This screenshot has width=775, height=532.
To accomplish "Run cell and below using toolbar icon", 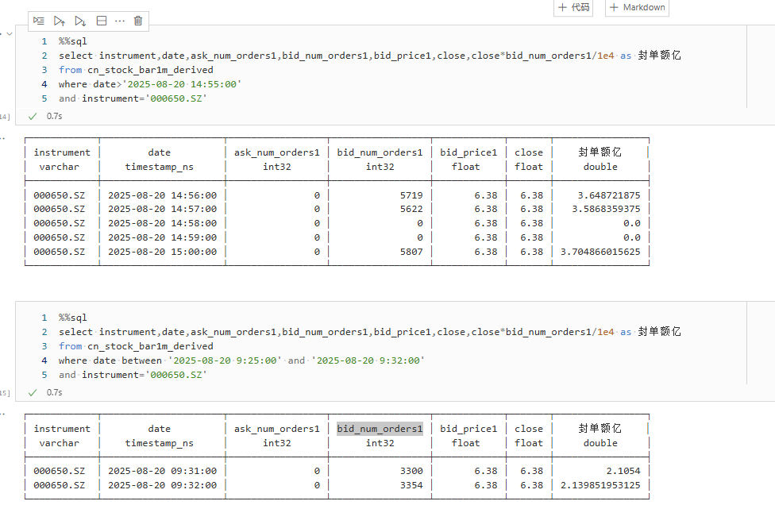I will pyautogui.click(x=80, y=21).
